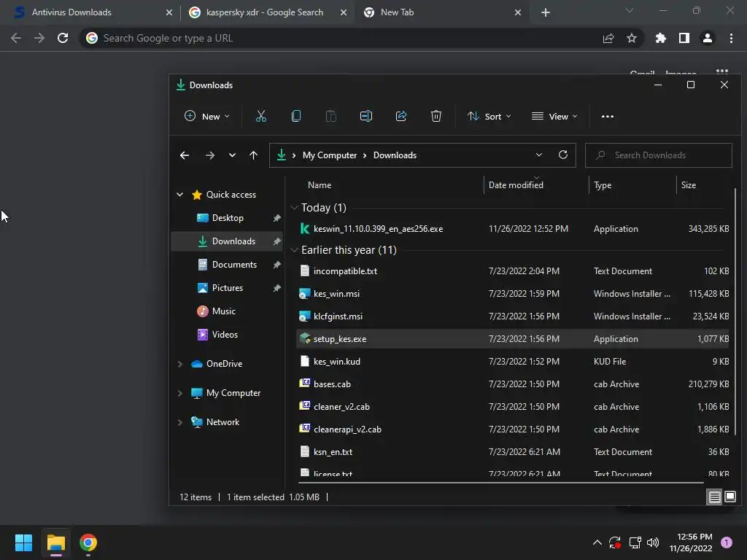Select bases.cab file
Image resolution: width=747 pixels, height=560 pixels.
(x=513, y=384)
